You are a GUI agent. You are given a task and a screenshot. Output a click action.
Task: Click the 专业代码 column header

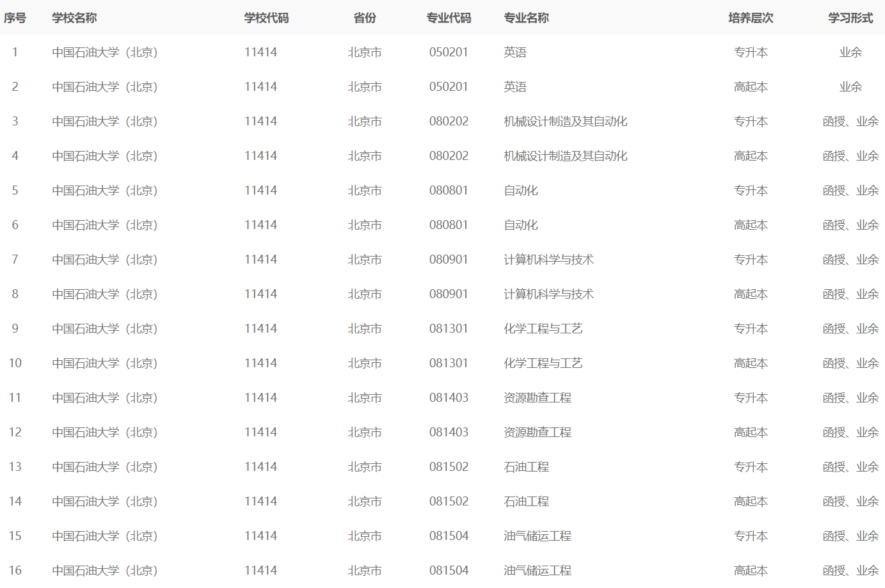pos(449,18)
